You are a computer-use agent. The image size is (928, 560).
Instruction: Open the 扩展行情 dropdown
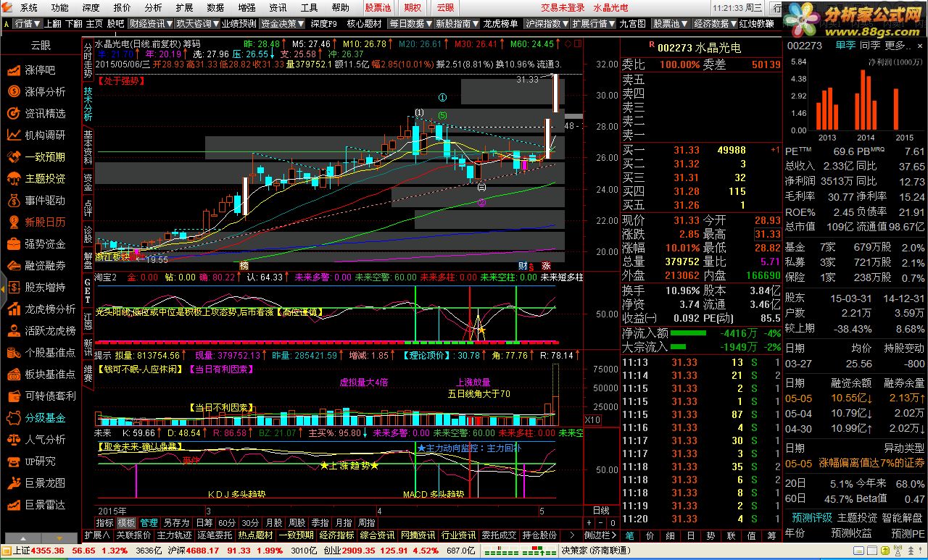click(x=594, y=23)
